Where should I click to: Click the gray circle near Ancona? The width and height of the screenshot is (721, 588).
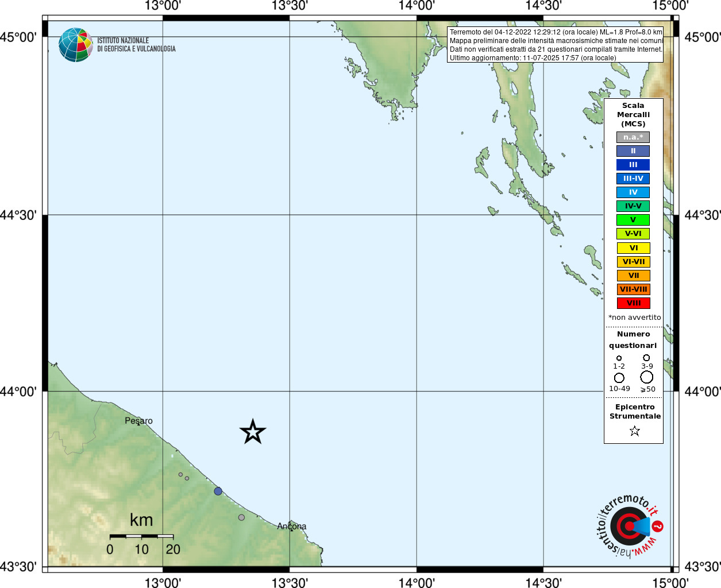point(241,517)
